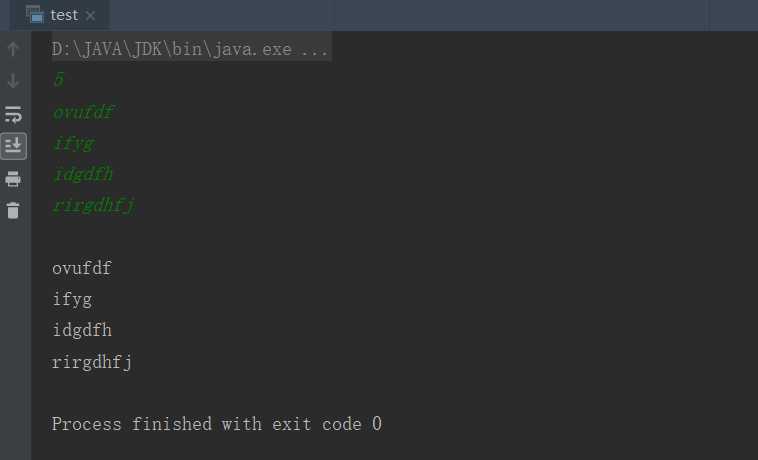Click the green input line idgdfh
Viewport: 758px width, 460px height.
(83, 174)
